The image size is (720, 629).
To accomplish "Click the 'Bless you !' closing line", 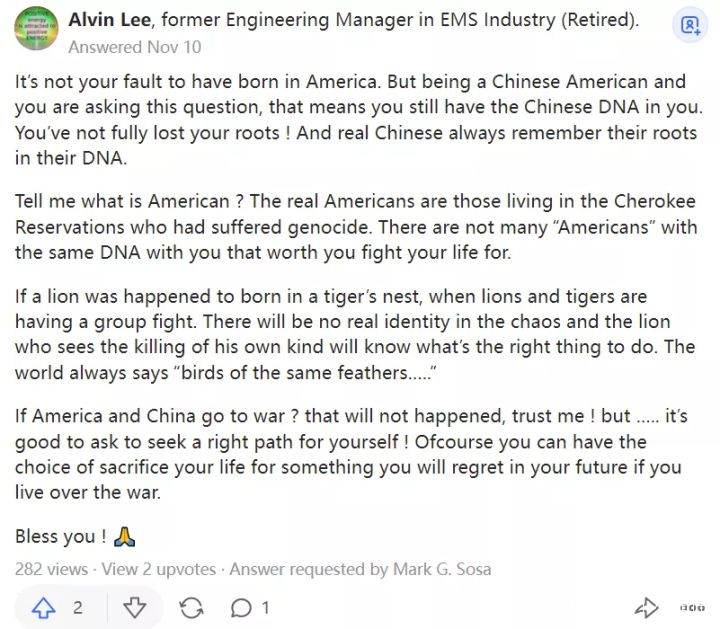I will pos(55,537).
